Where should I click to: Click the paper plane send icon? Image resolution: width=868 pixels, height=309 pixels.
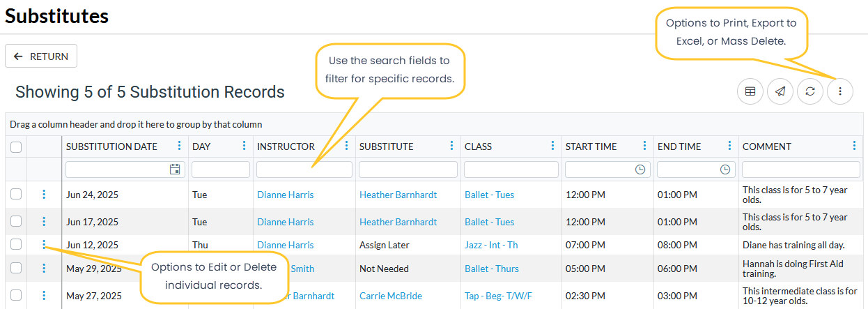pos(780,91)
